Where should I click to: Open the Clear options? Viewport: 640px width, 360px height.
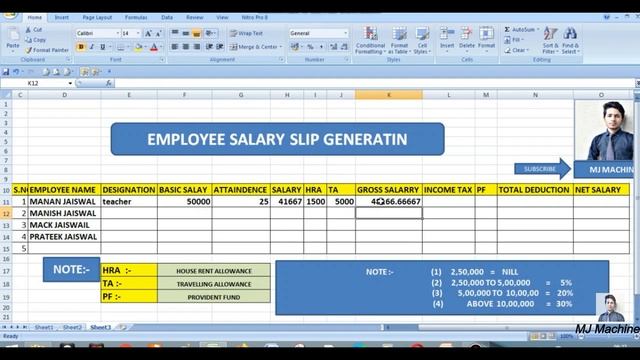[x=517, y=50]
